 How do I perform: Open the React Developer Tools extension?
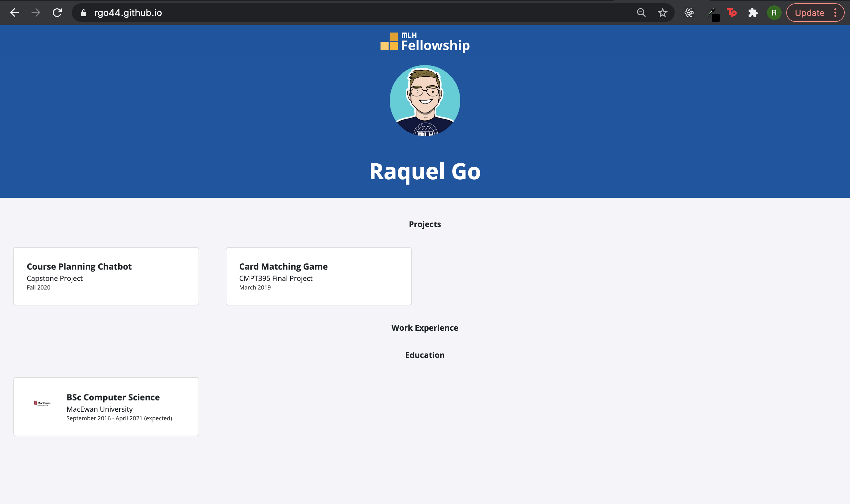(689, 13)
